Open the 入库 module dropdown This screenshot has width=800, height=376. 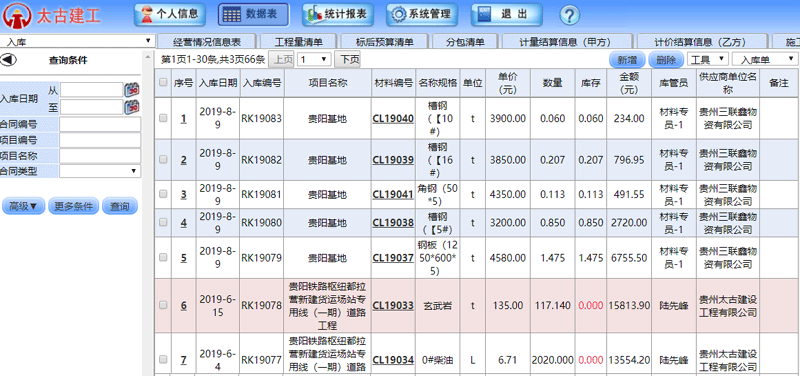pyautogui.click(x=77, y=41)
